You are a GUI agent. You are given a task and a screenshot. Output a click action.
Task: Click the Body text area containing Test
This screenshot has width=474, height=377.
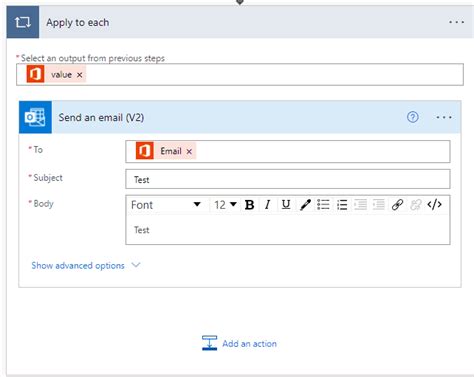[288, 230]
